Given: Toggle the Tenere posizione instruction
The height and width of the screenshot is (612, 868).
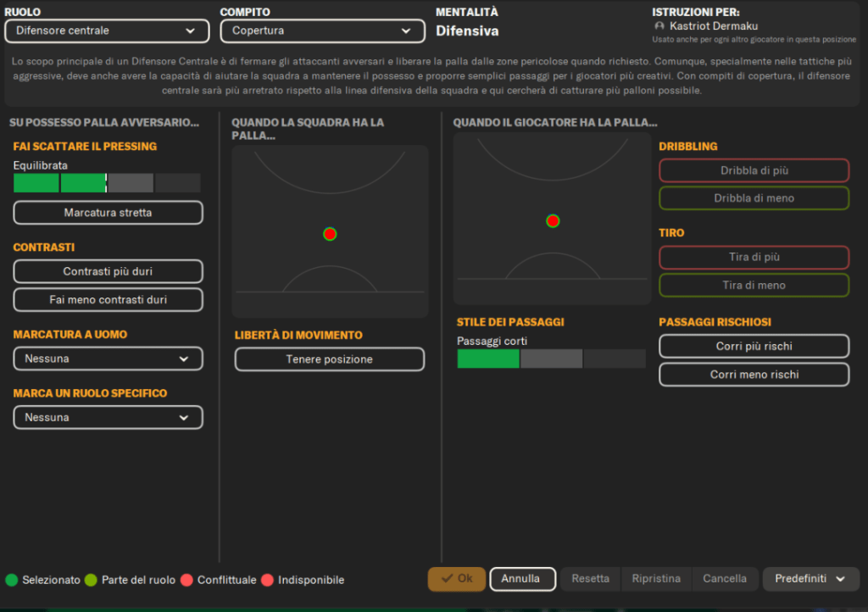Looking at the screenshot, I should tap(329, 359).
